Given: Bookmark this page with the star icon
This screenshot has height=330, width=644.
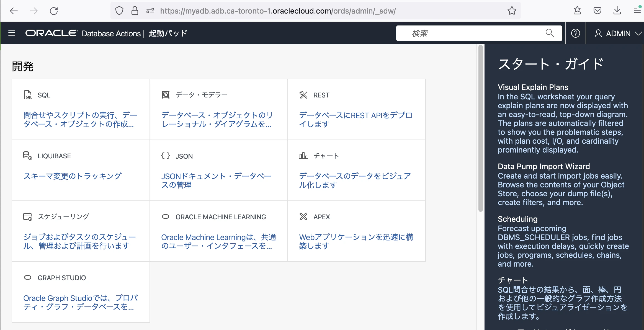Looking at the screenshot, I should 512,11.
